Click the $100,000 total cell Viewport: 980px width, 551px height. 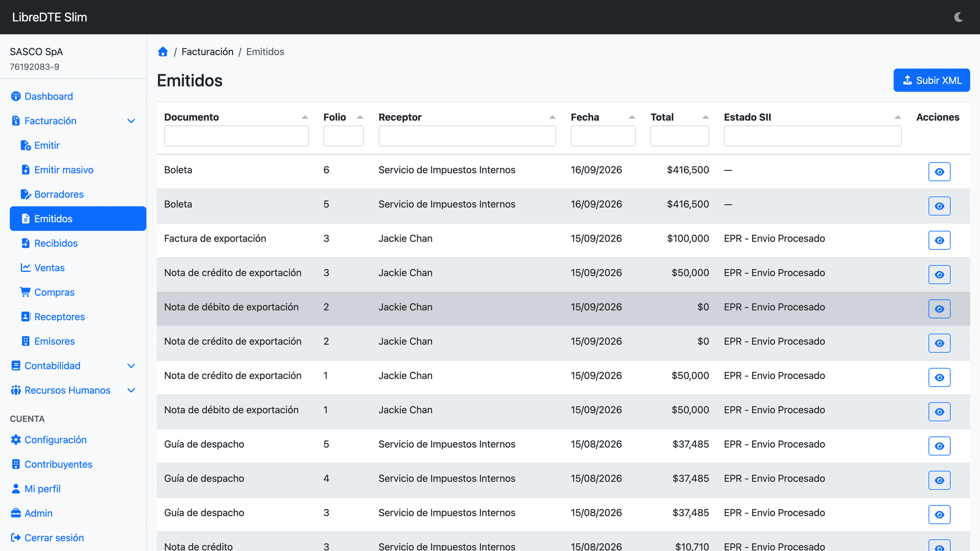688,239
